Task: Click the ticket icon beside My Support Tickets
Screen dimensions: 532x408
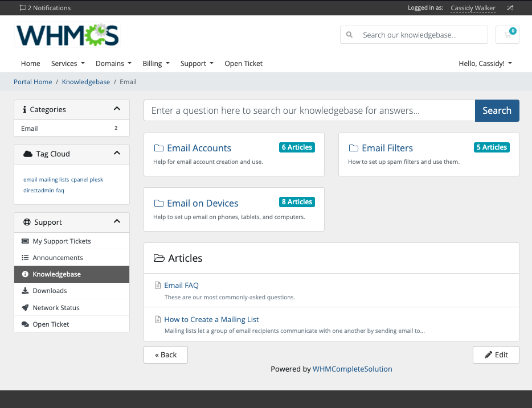Action: coord(25,241)
